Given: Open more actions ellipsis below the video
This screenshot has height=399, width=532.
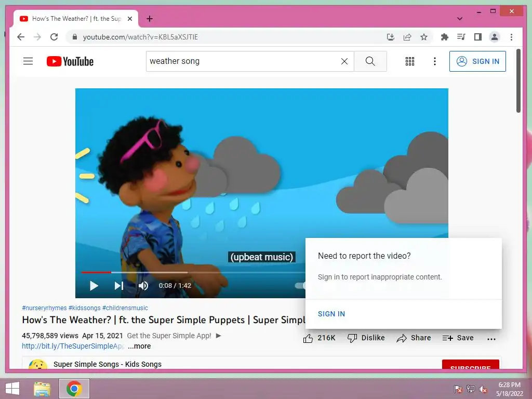Looking at the screenshot, I should [x=491, y=339].
